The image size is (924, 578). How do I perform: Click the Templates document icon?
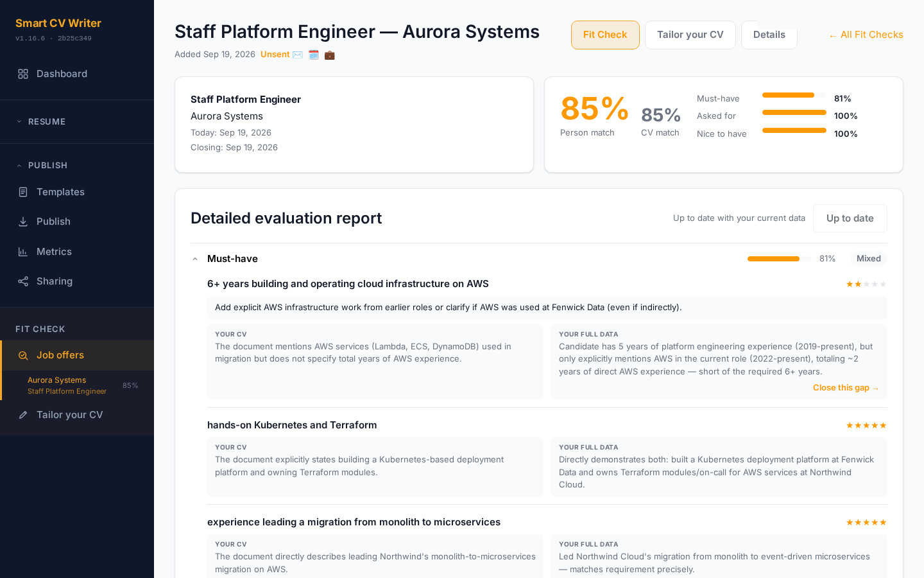pos(23,192)
